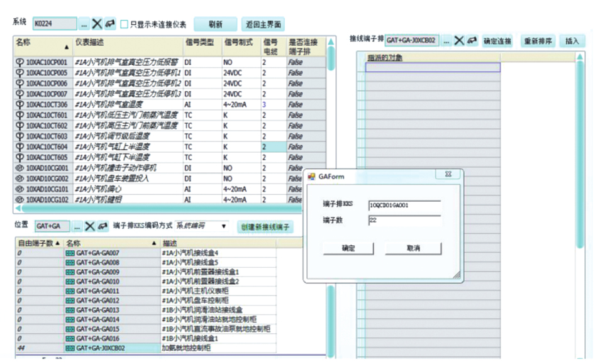Click the terminal strip icon of GAT+GA-GA010
The width and height of the screenshot is (598, 364).
click(x=70, y=282)
